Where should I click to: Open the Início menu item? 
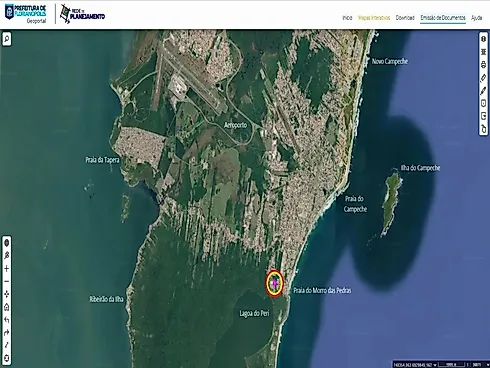tap(347, 18)
